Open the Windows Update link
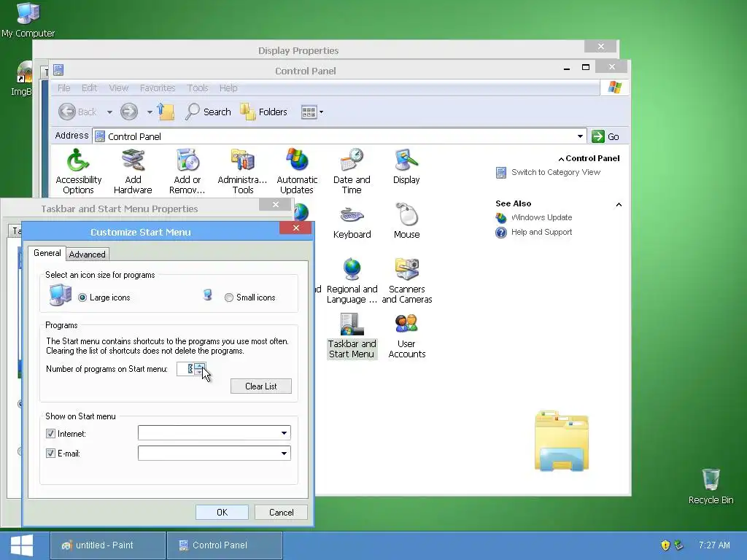 point(541,217)
